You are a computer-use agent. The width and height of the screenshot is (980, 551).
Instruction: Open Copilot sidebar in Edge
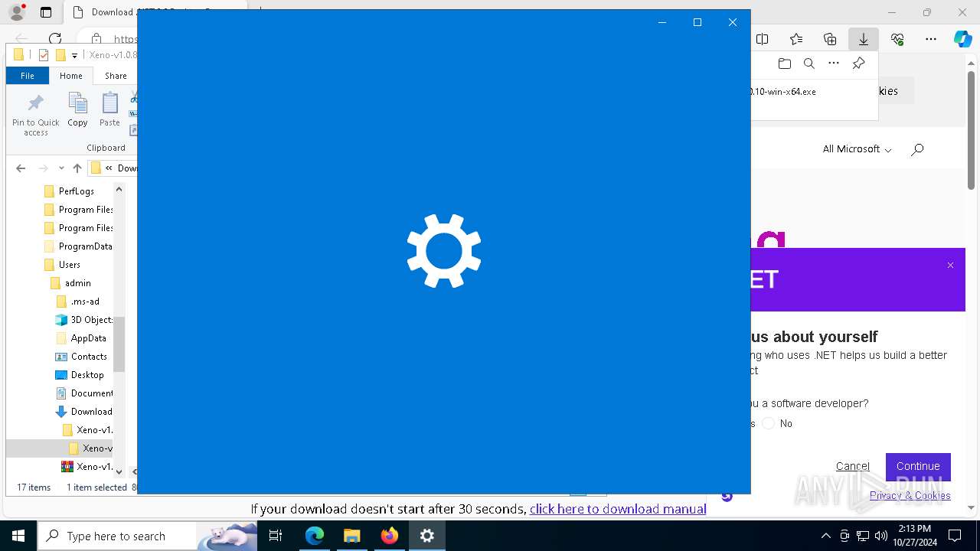(x=962, y=39)
